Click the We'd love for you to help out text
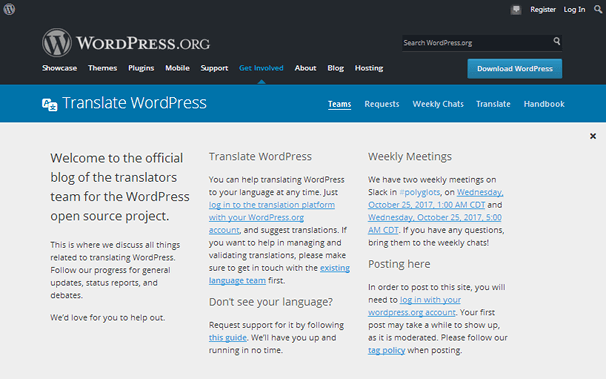The width and height of the screenshot is (606, 379). pyautogui.click(x=107, y=318)
